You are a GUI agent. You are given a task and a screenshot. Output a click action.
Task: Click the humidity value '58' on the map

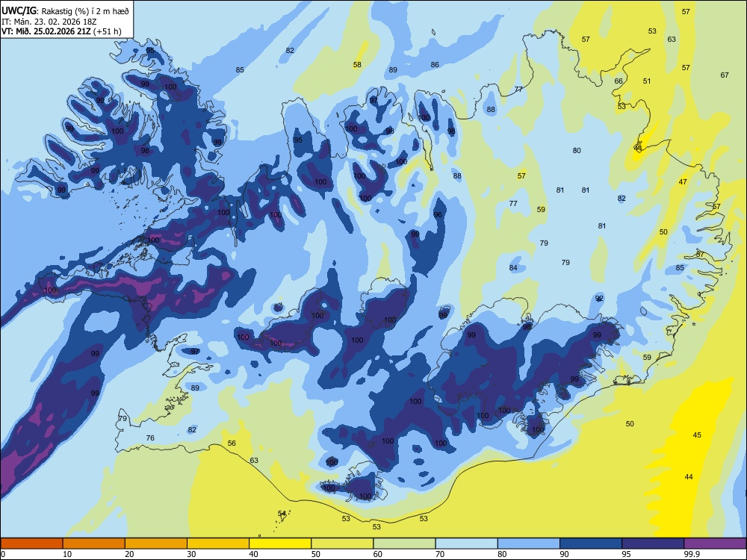coord(357,65)
